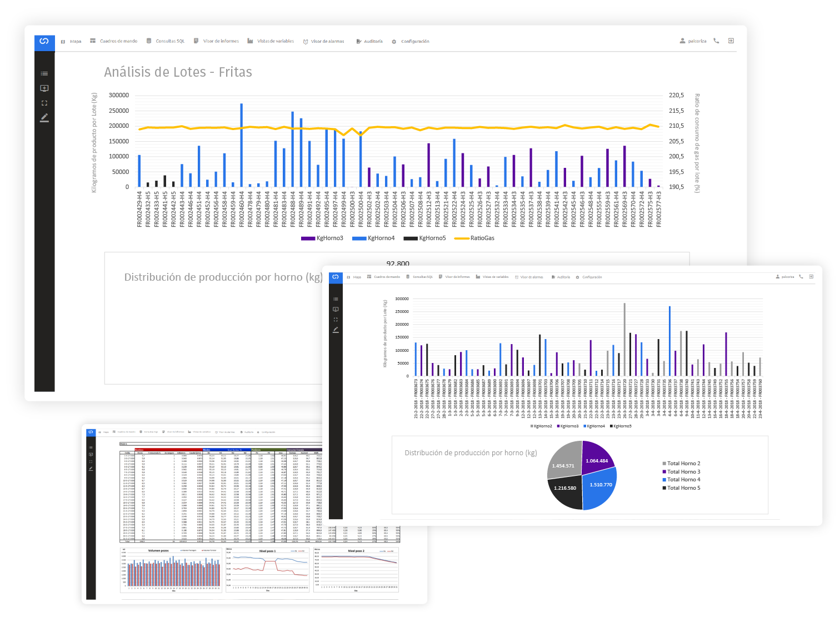The image size is (840, 617).
Task: Open the list menu icon in the Análisis de Lotes sidebar
Action: (44, 73)
